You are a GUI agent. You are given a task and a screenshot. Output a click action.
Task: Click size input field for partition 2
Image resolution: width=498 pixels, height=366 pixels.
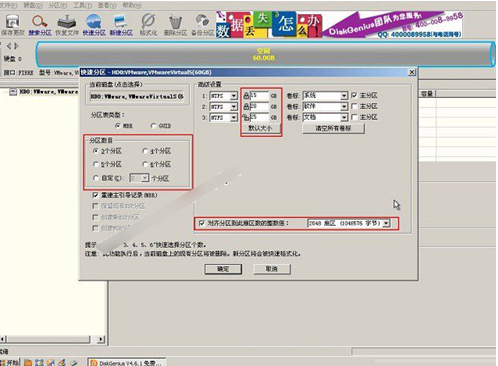(x=259, y=107)
